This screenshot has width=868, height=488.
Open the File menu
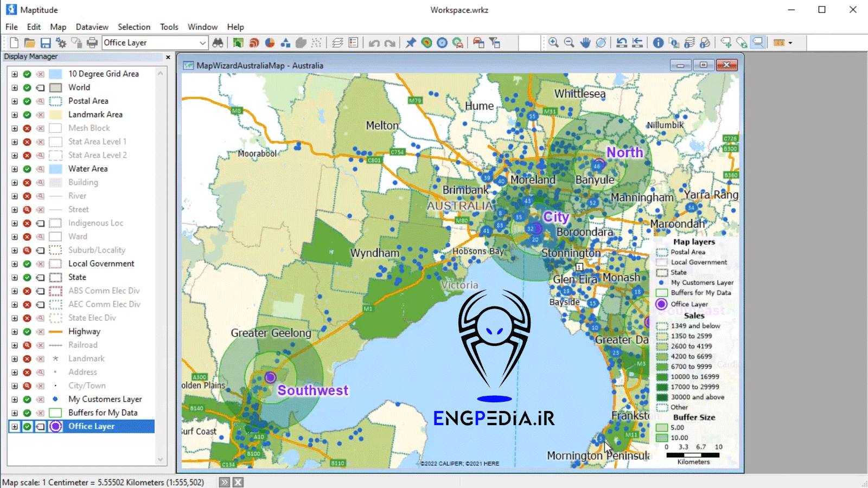(x=11, y=27)
